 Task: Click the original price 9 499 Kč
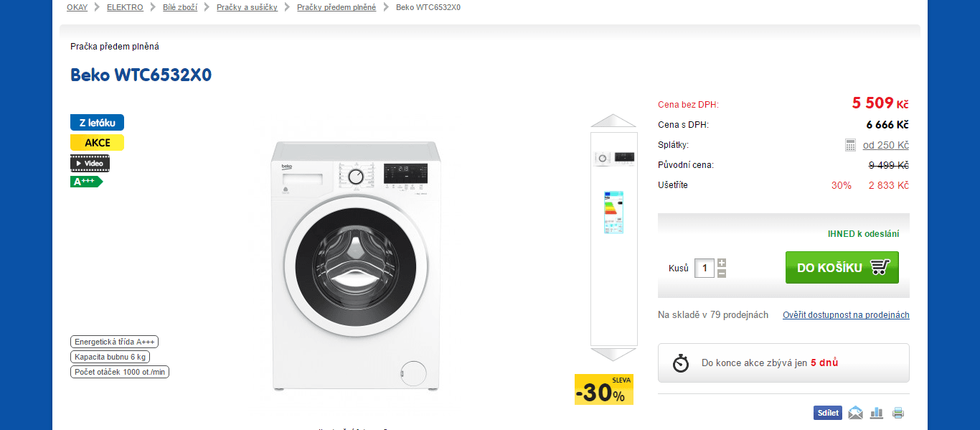tap(889, 165)
